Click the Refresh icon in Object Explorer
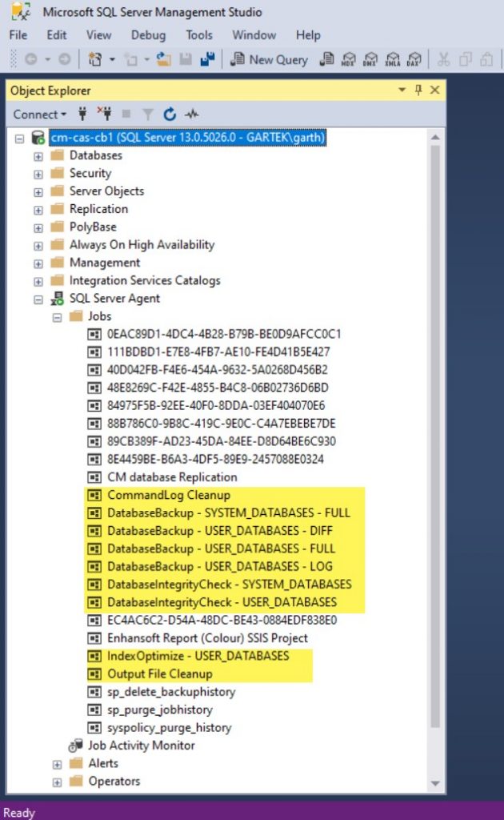504x820 pixels. pos(170,115)
